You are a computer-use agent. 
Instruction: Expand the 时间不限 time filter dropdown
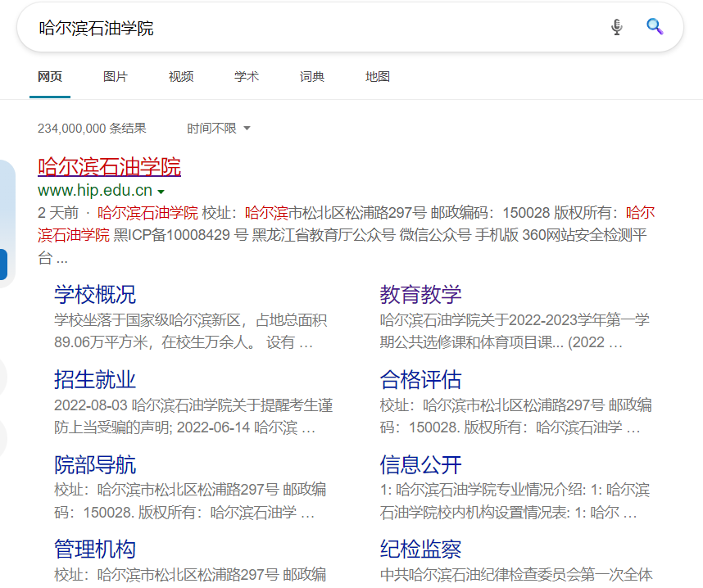pos(218,129)
